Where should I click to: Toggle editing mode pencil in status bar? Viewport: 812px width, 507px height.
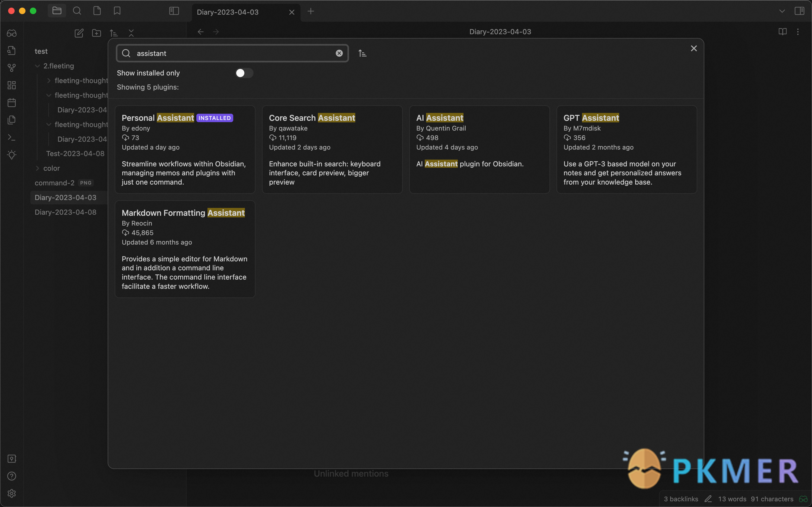pos(708,499)
